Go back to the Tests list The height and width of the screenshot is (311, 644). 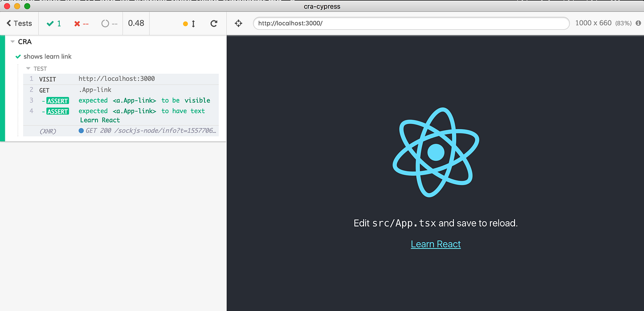point(19,23)
